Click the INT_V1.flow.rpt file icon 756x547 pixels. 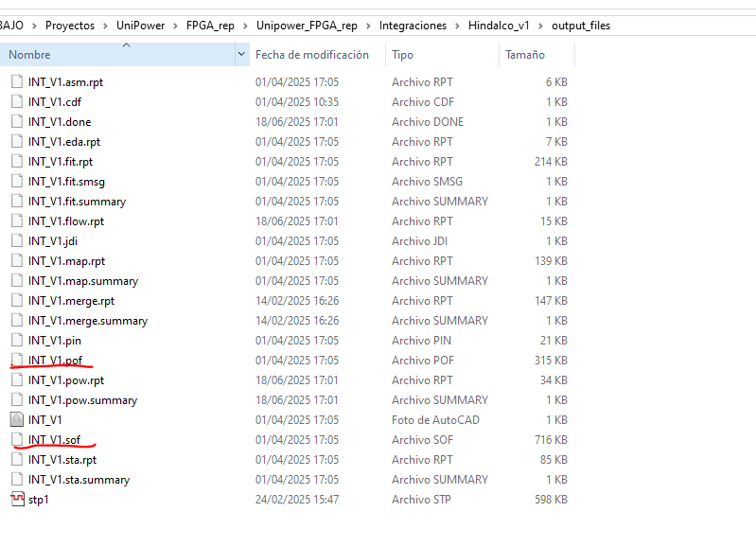tap(17, 221)
